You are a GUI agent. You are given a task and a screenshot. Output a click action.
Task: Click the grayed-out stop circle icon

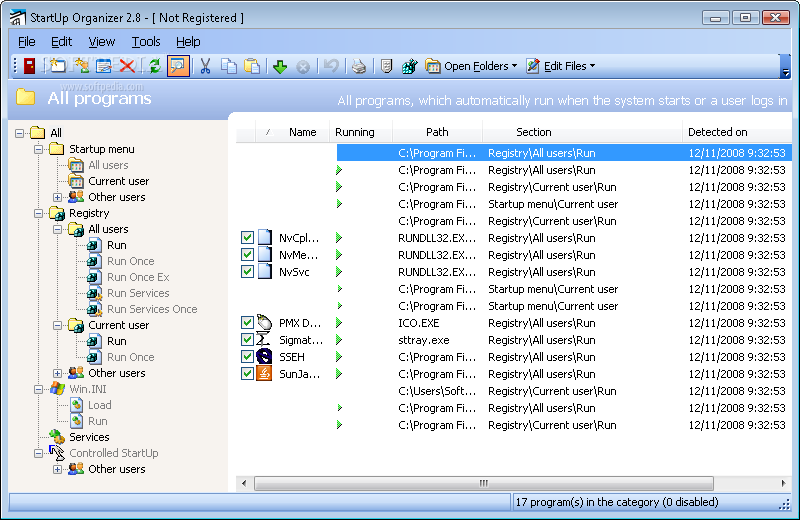pyautogui.click(x=303, y=67)
